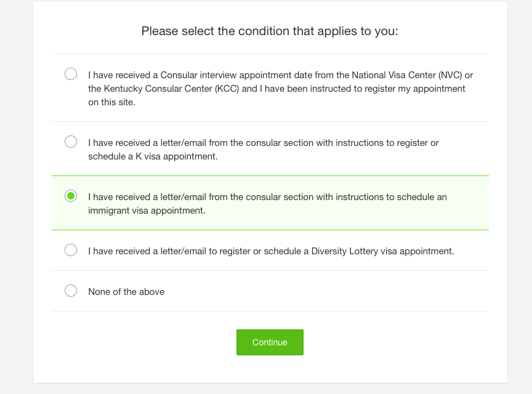
Task: Click the word "Continue" on the button
Action: 270,342
